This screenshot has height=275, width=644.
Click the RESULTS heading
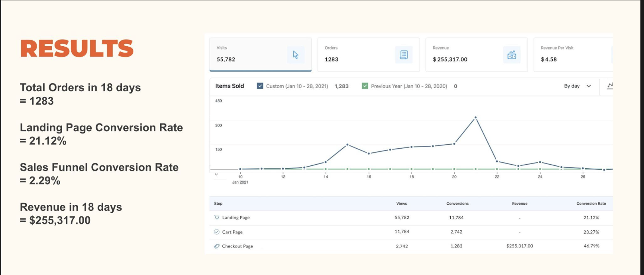pos(77,48)
